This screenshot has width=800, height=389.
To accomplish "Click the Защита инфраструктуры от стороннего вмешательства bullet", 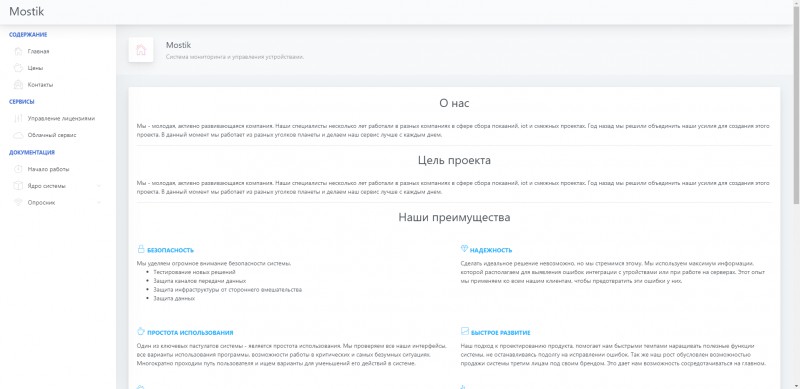I will point(228,289).
